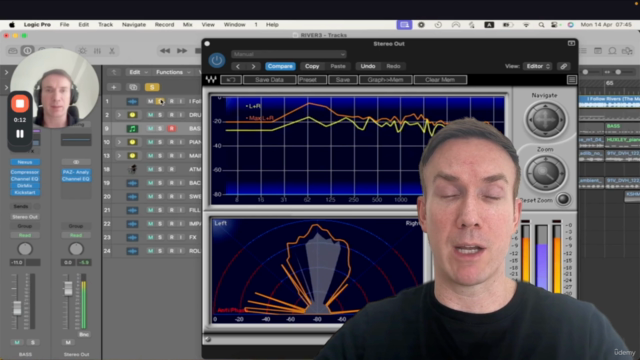640x360 pixels.
Task: Open macOS Spotlight search
Action: tap(541, 25)
